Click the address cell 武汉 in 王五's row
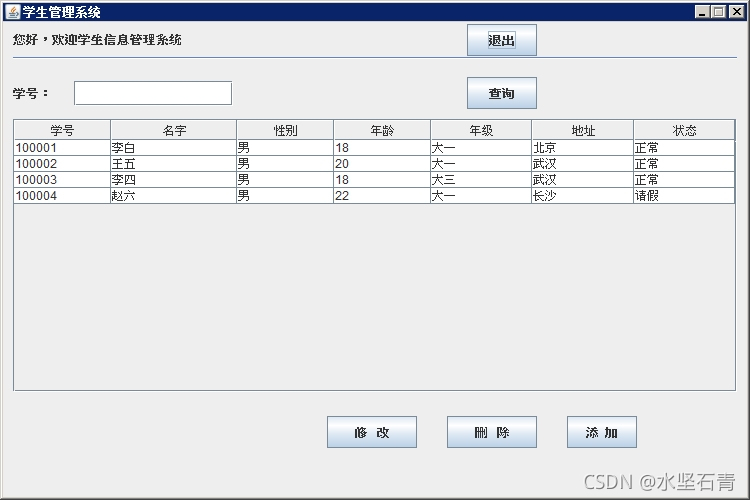The width and height of the screenshot is (750, 500). coord(583,164)
